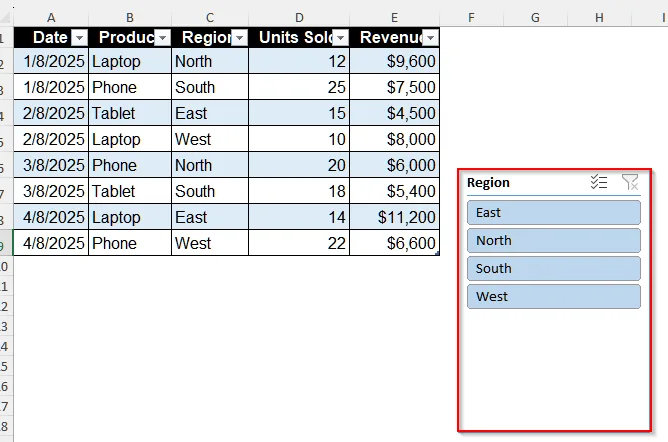Click date 4/8/2025 in the Phone row
The height and width of the screenshot is (442, 668).
[51, 243]
